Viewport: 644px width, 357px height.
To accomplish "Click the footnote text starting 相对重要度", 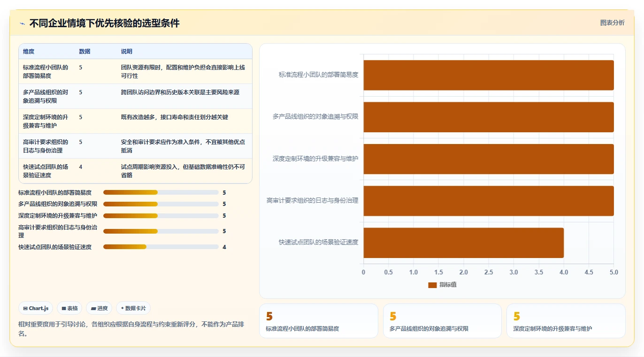I will pyautogui.click(x=131, y=329).
